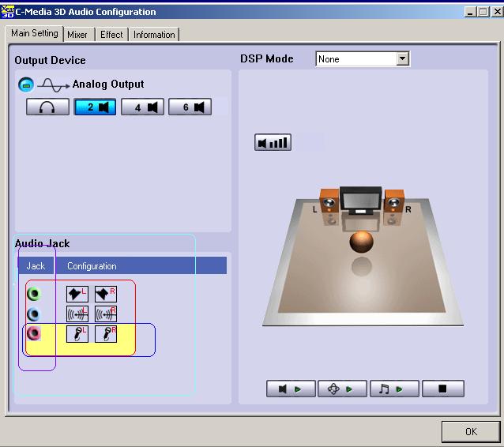Screen dimensions: 504x447
Task: Click the right front speaker configuration icon
Action: pyautogui.click(x=106, y=294)
